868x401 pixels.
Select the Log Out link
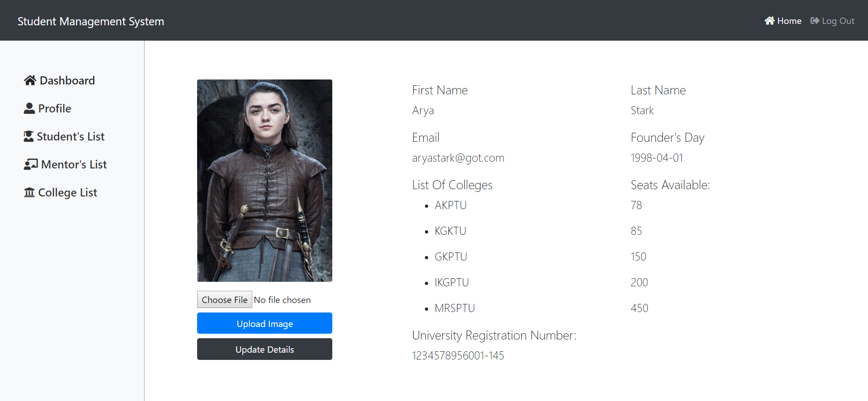[x=832, y=21]
